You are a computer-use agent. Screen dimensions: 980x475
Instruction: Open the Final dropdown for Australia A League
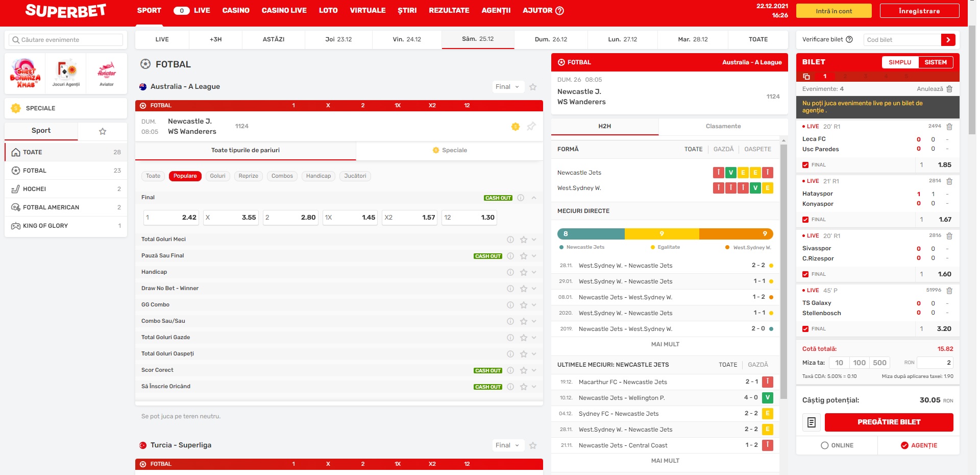(507, 87)
